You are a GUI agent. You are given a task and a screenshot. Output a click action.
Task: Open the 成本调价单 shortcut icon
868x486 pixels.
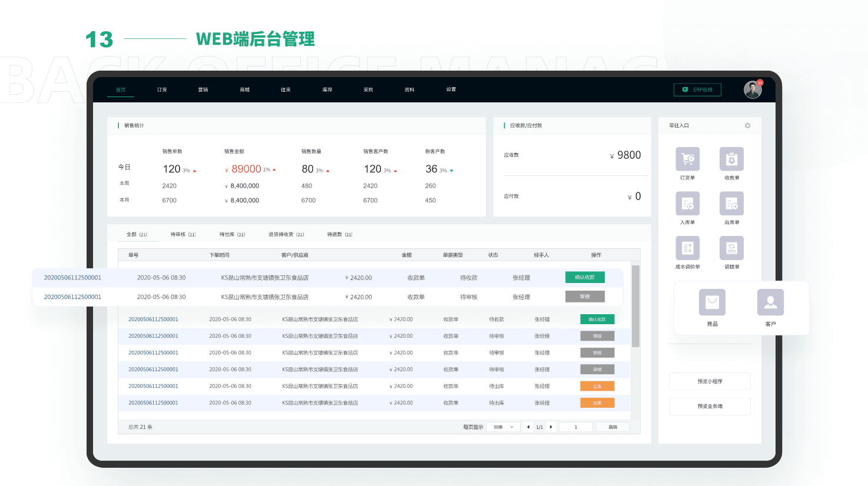pos(687,248)
